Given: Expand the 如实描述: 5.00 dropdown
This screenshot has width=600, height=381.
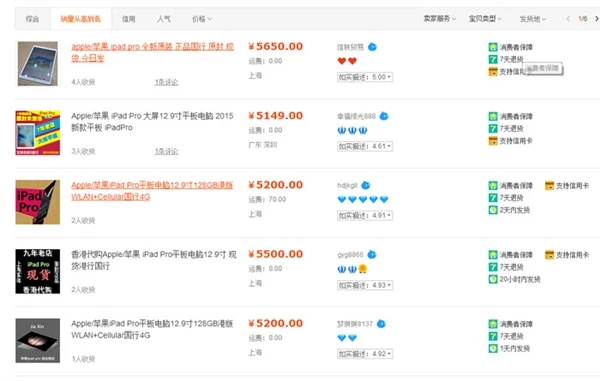Looking at the screenshot, I should [x=365, y=77].
